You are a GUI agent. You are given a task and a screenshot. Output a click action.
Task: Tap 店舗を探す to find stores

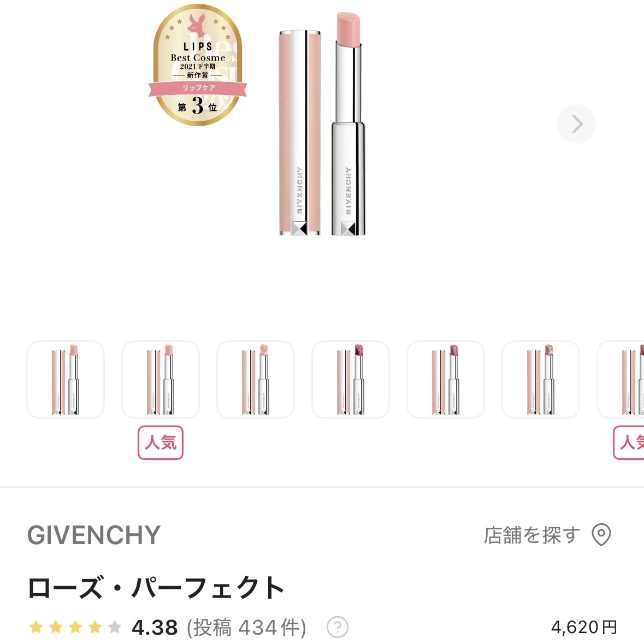point(532,535)
